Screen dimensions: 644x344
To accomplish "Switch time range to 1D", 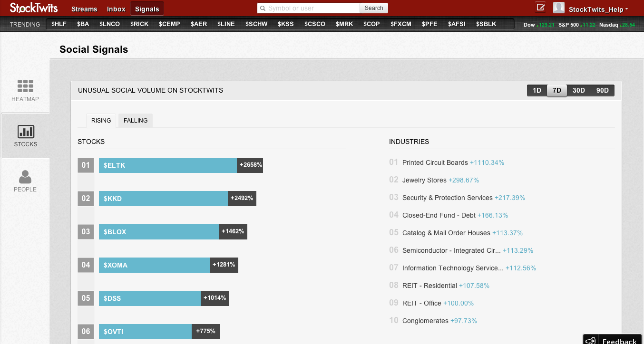I will click(537, 90).
